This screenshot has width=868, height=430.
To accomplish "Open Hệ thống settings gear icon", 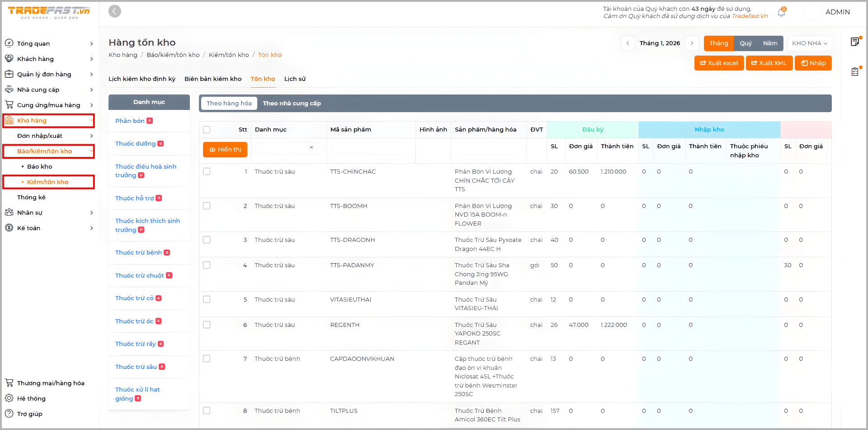I will 9,398.
